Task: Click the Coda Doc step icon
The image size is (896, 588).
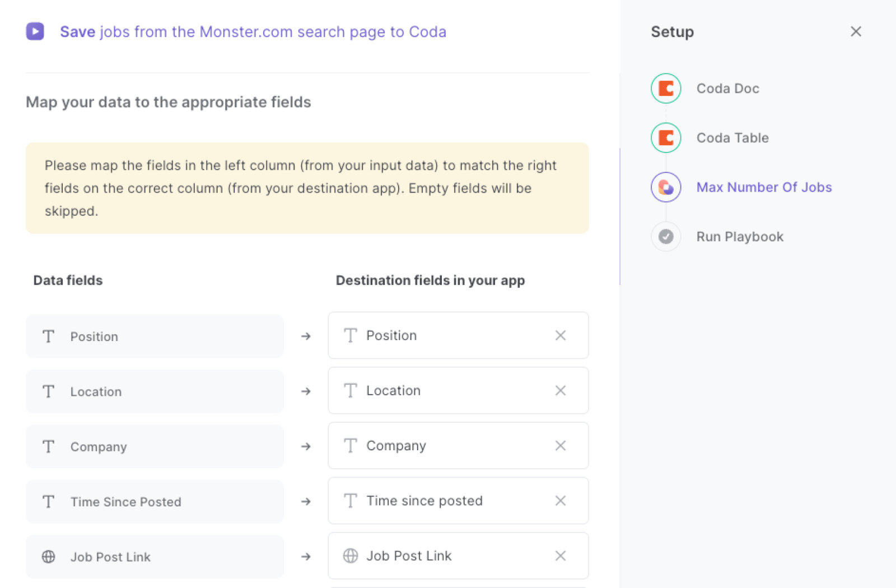Action: tap(666, 88)
